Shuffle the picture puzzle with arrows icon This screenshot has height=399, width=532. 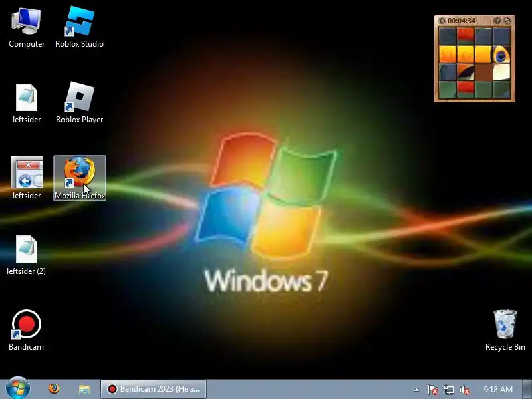click(507, 21)
